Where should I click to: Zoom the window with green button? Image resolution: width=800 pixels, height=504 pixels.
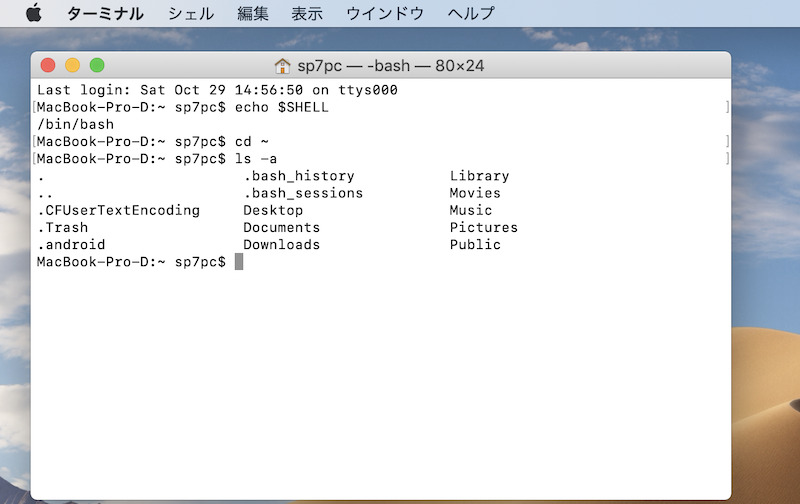coord(97,66)
